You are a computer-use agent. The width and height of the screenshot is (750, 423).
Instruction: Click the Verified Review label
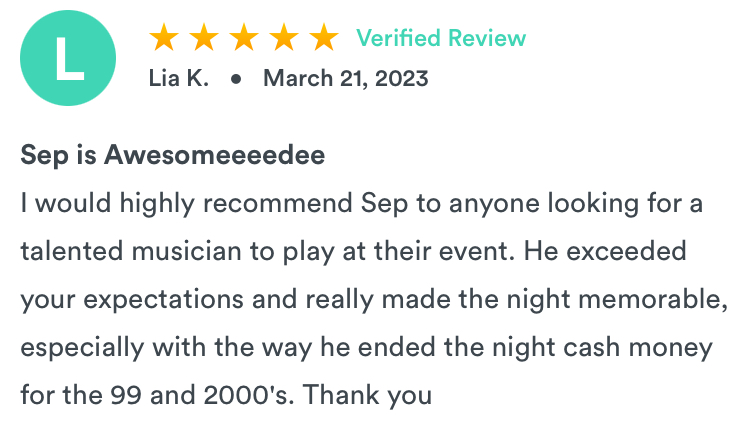[441, 38]
